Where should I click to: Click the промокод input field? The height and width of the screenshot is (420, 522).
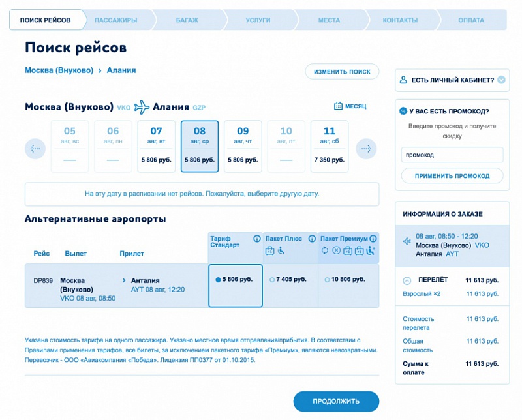point(452,155)
